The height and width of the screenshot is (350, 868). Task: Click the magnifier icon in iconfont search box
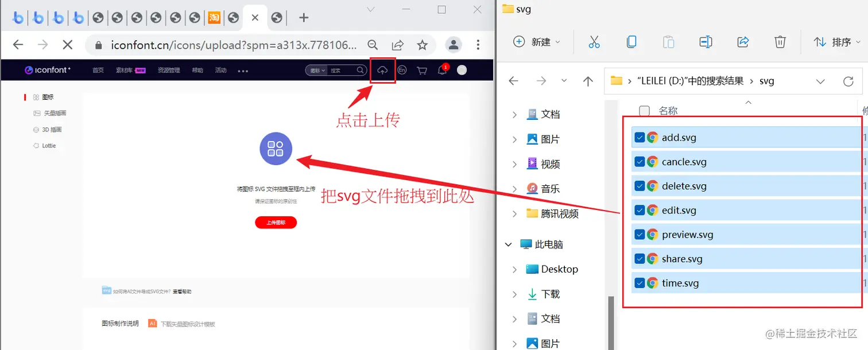(361, 70)
